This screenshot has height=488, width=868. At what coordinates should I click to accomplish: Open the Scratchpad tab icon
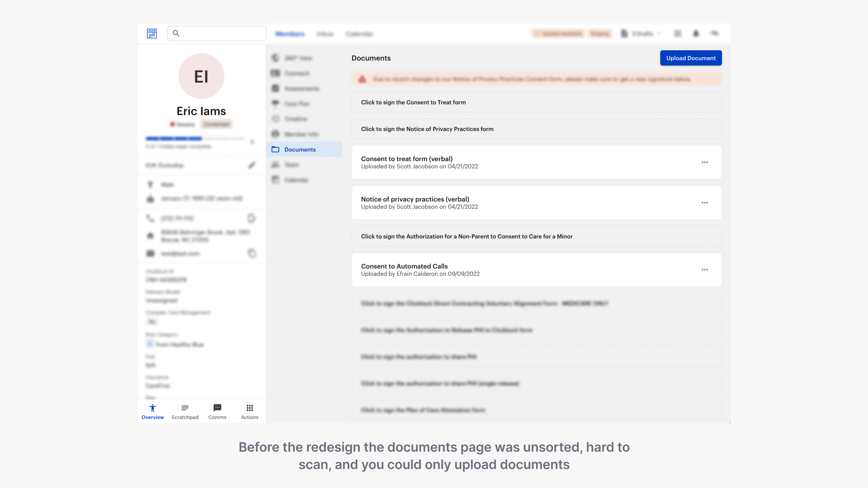click(185, 408)
